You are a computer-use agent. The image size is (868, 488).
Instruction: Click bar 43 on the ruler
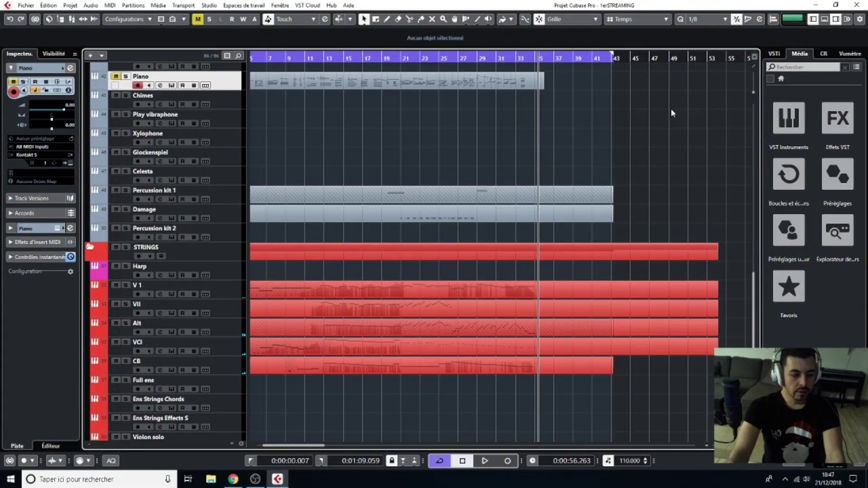click(616, 58)
